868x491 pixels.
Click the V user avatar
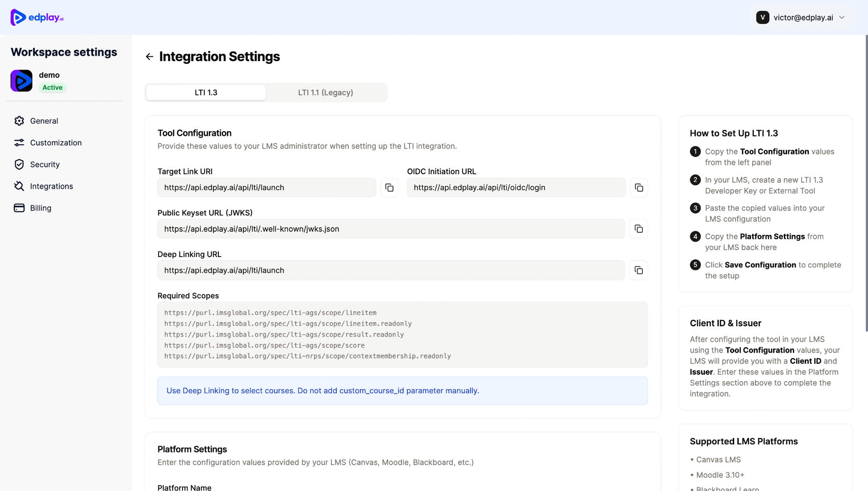tap(763, 17)
